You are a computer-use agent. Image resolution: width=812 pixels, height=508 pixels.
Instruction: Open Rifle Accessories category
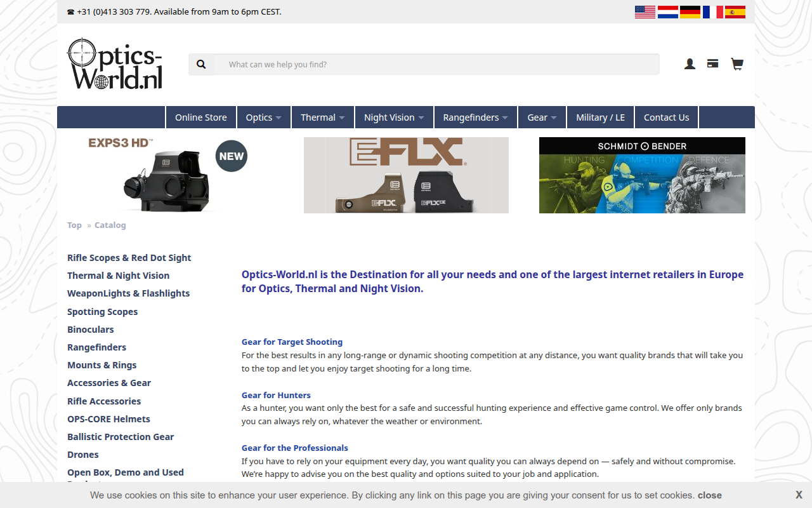(104, 401)
